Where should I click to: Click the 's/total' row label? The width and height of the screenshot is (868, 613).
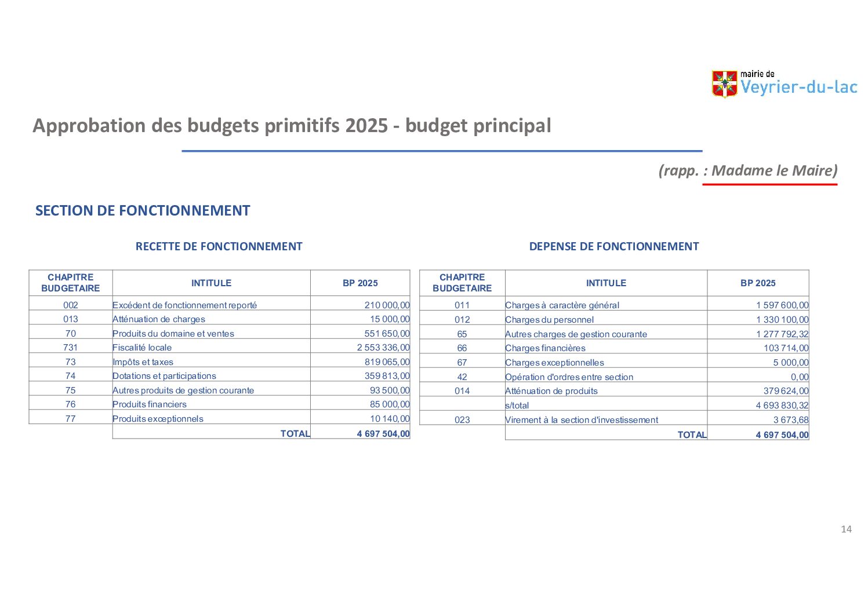tap(517, 406)
